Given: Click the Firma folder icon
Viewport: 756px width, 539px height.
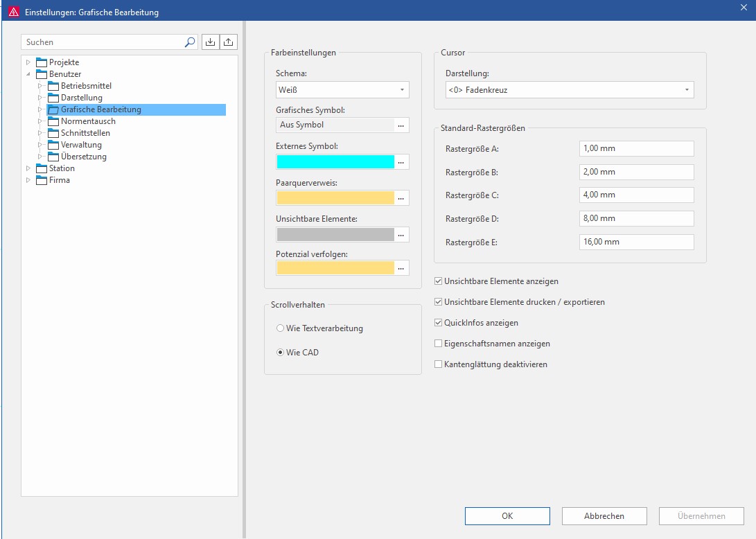Looking at the screenshot, I should pyautogui.click(x=42, y=180).
